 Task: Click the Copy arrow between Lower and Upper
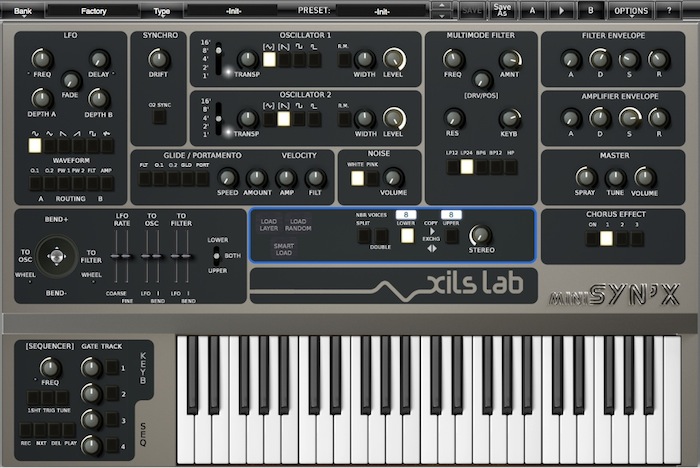(x=432, y=231)
